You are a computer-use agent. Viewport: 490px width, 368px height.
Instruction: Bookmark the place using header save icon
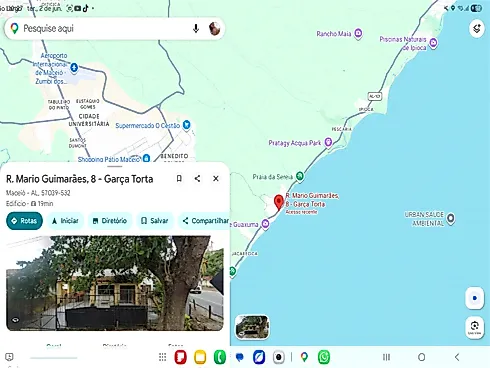point(179,179)
